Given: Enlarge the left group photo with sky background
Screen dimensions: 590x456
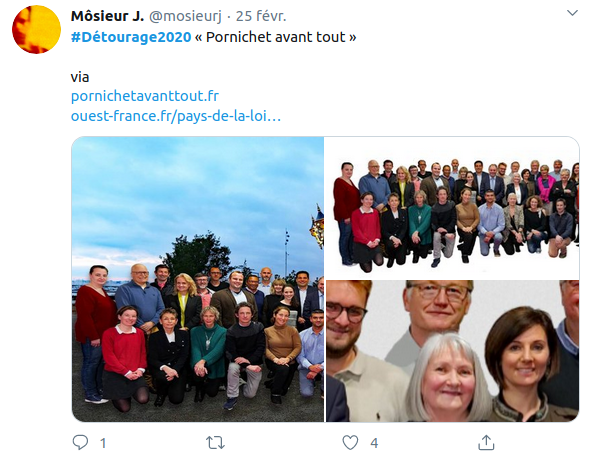Looking at the screenshot, I should 198,279.
